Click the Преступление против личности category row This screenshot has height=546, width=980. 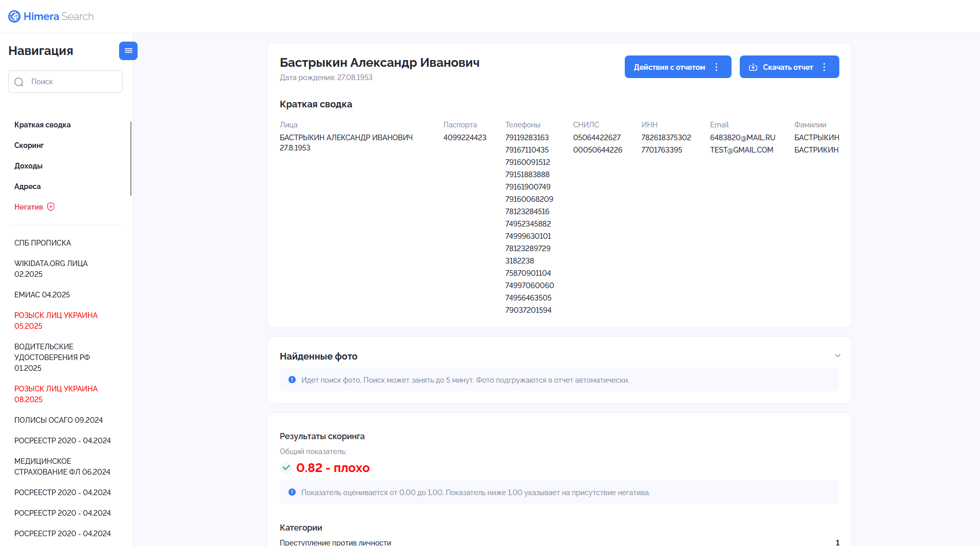coord(560,542)
